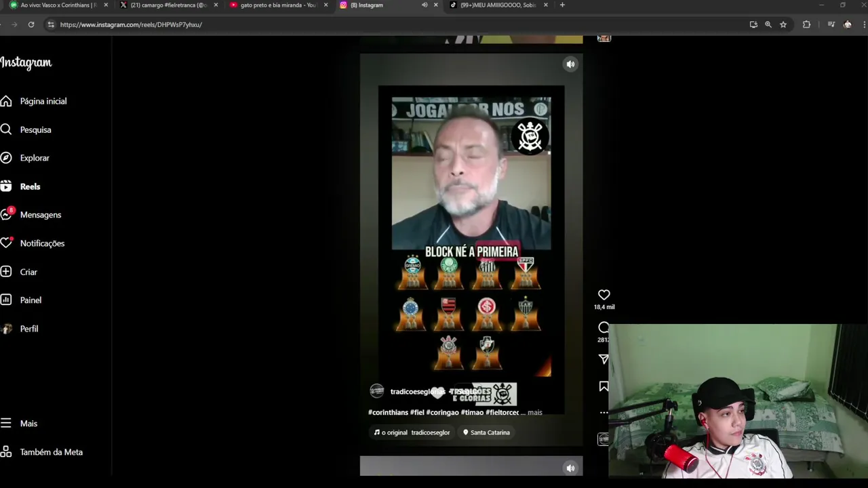Click the Reels clapper icon
Screen dimensions: 868x488
(6, 186)
